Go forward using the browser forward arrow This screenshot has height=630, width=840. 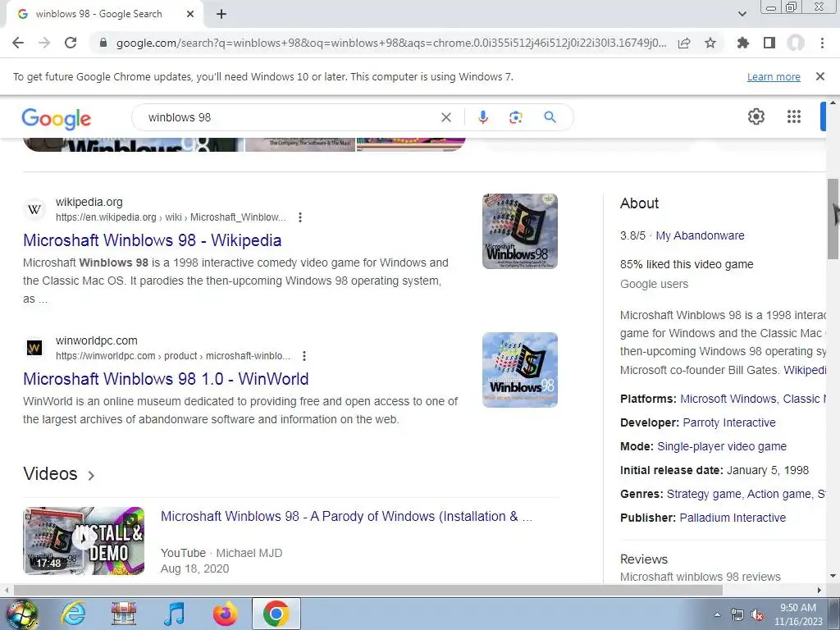point(44,43)
